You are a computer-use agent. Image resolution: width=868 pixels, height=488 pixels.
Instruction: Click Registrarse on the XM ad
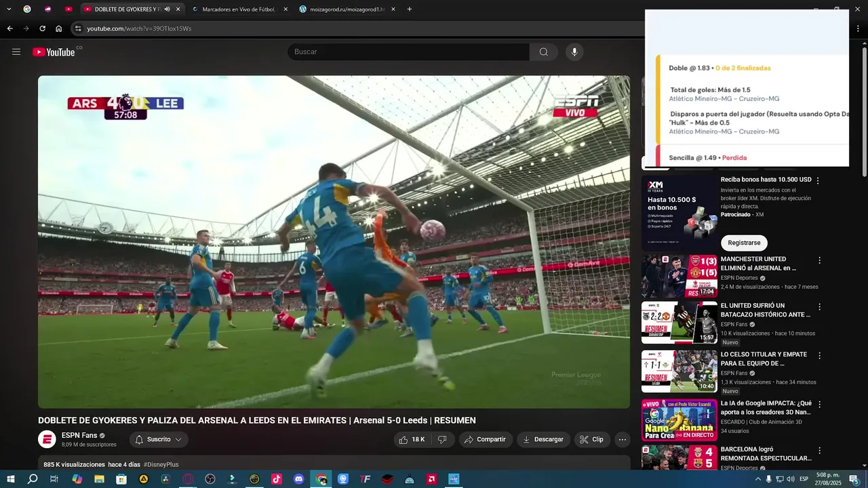point(744,243)
